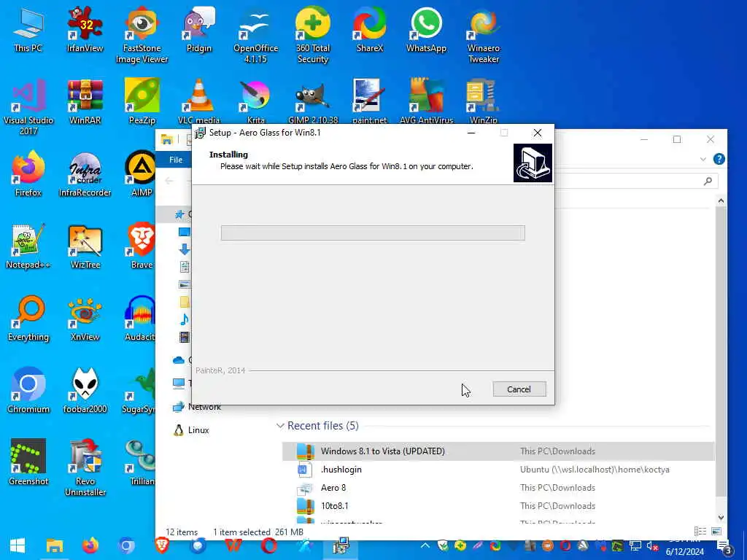Cancel the Aero Glass installation
The height and width of the screenshot is (560, 747).
[519, 389]
